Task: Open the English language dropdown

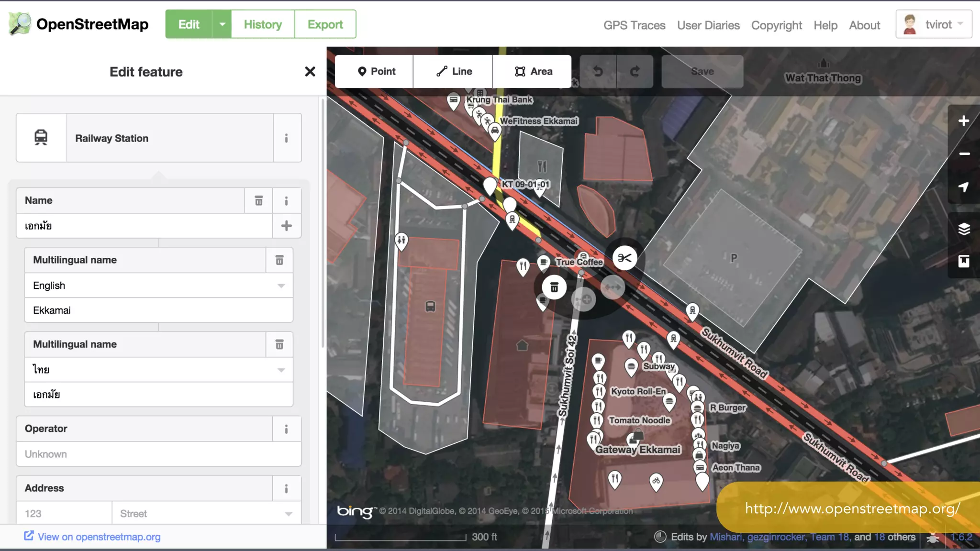Action: (281, 286)
